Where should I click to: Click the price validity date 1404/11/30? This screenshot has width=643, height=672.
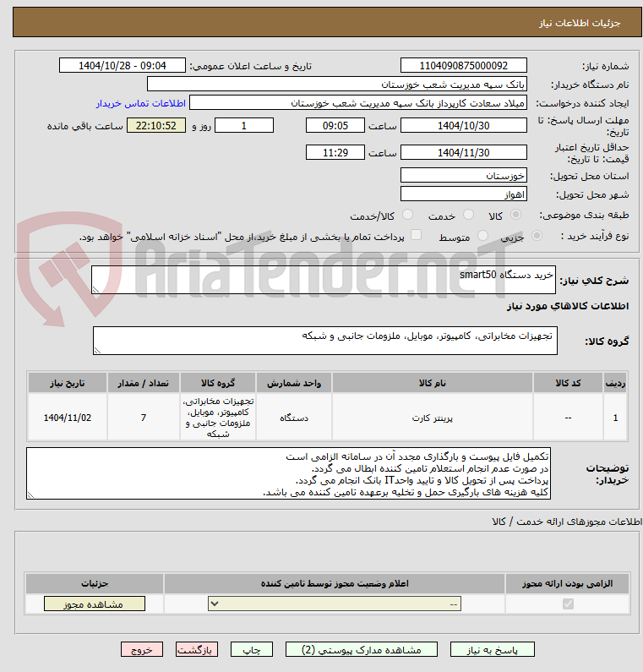(x=464, y=152)
